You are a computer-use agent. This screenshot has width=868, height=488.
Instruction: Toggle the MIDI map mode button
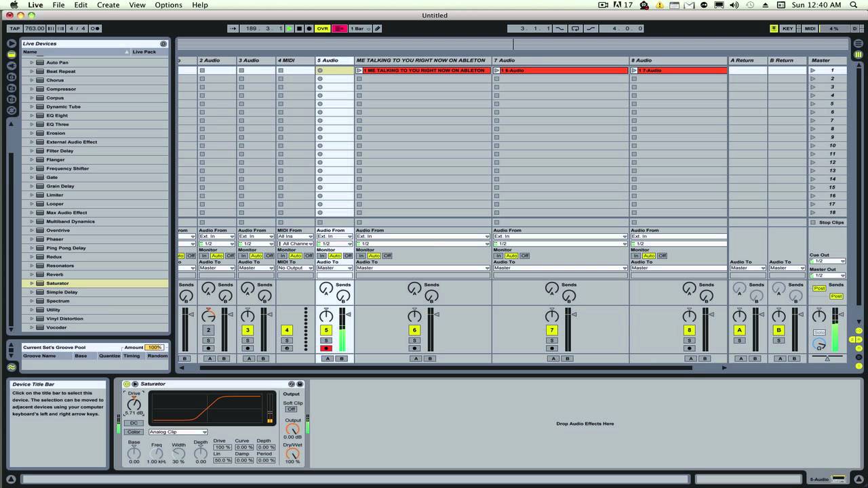(810, 28)
